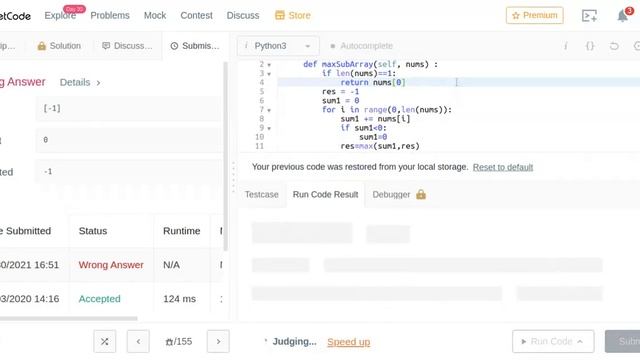Switch to the Solution tab
The width and height of the screenshot is (640, 360).
59,46
